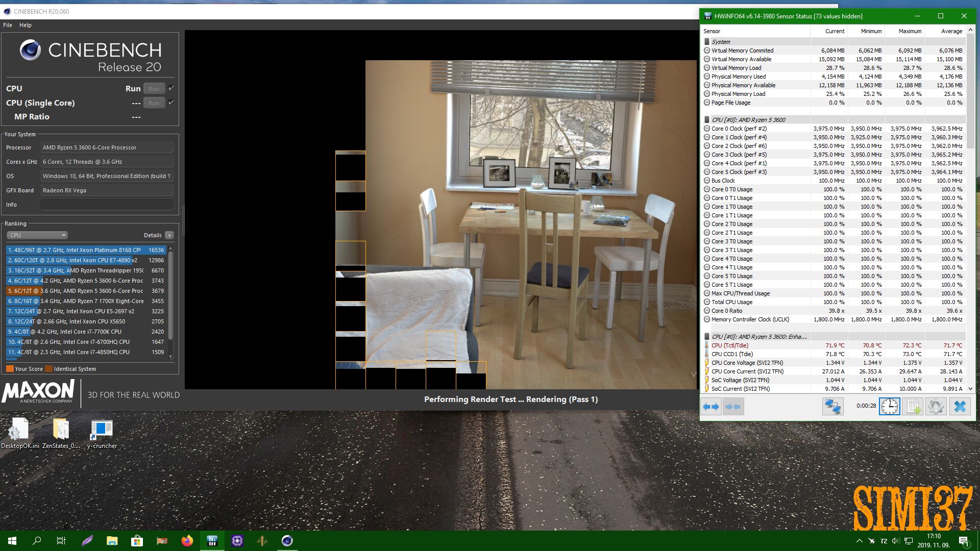
Task: Open the Cinebench File menu
Action: point(8,25)
